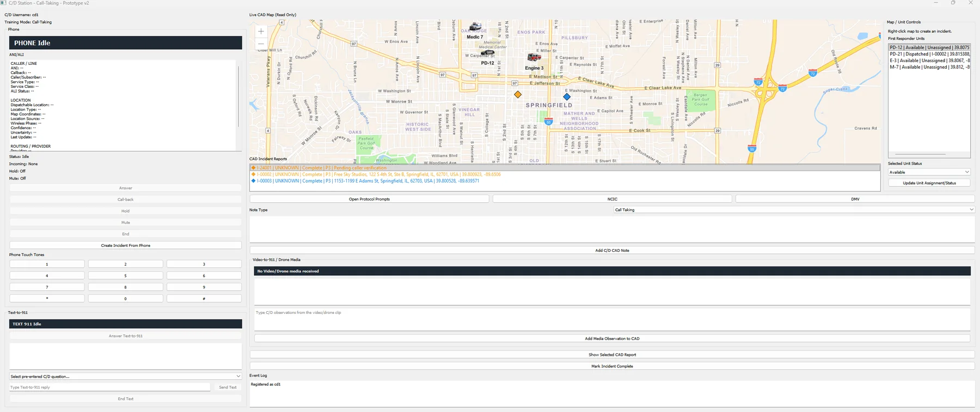The height and width of the screenshot is (412, 980).
Task: Click the blue diamond incident marker on map
Action: (x=567, y=96)
